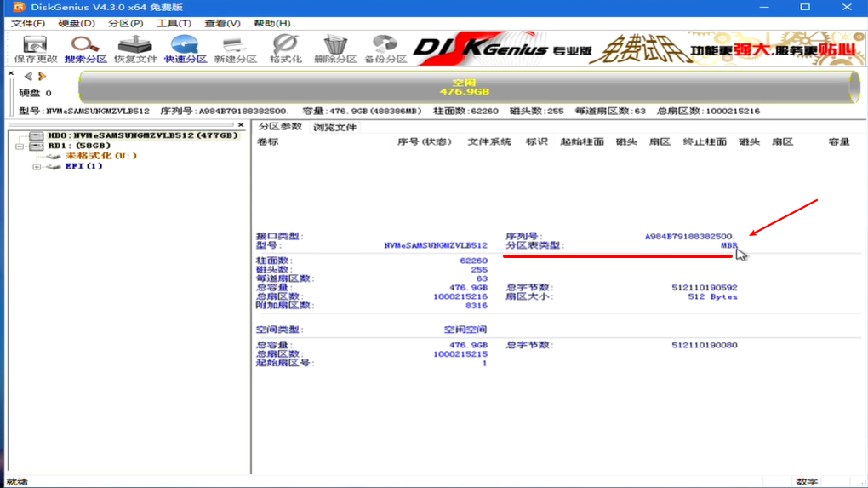Switch to the Browse Files (浏览文件) tab
Image resolution: width=868 pixels, height=488 pixels.
click(x=335, y=128)
